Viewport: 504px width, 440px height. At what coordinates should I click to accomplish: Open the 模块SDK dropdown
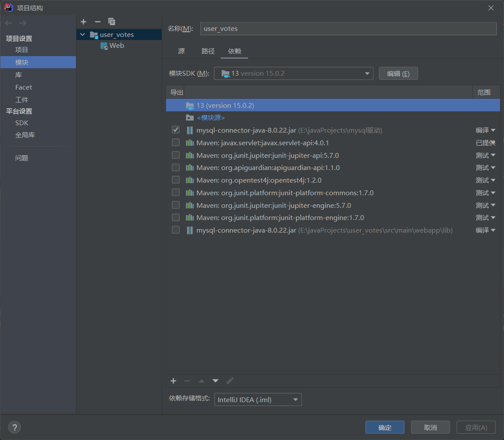click(367, 73)
